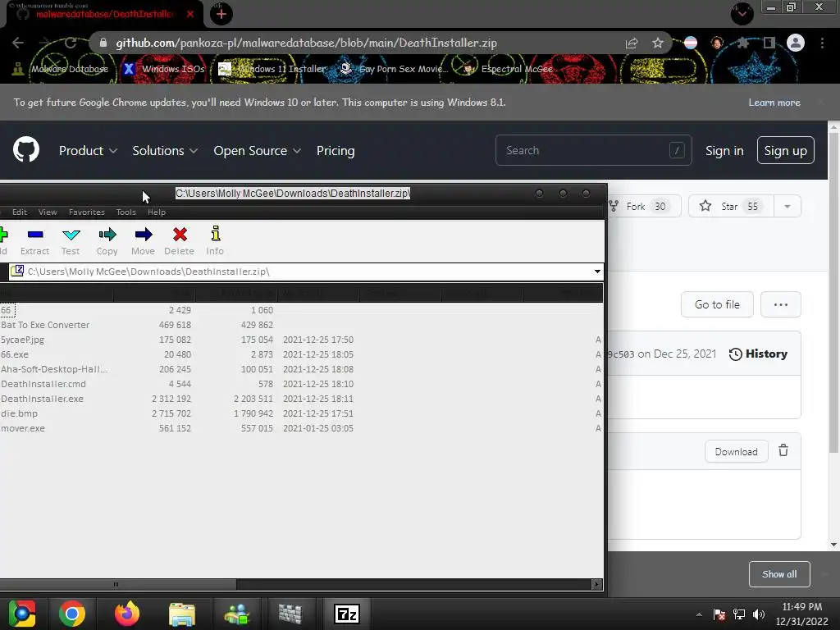
Task: Switch to the 7-Zip taskbar button
Action: pos(347,614)
